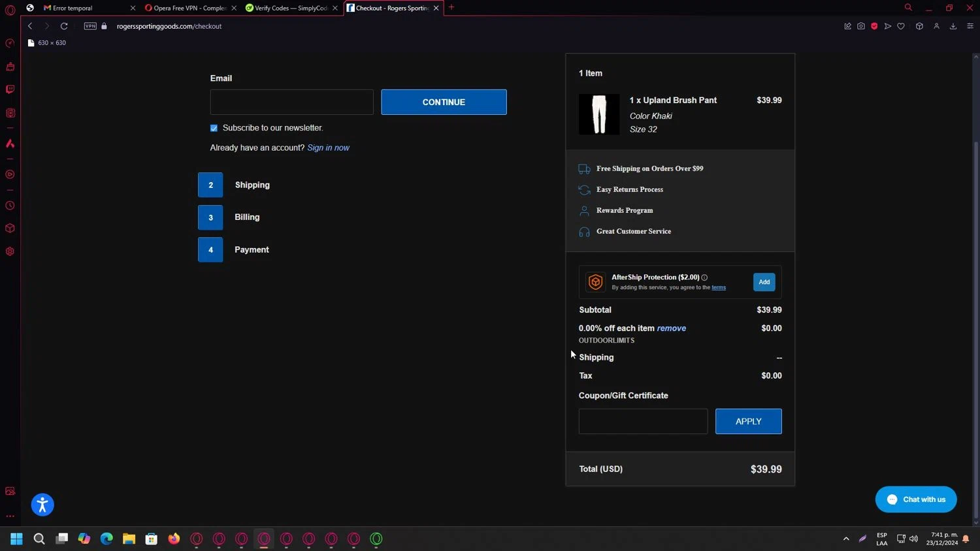Open the sidebar icon below Twitch

[10, 113]
